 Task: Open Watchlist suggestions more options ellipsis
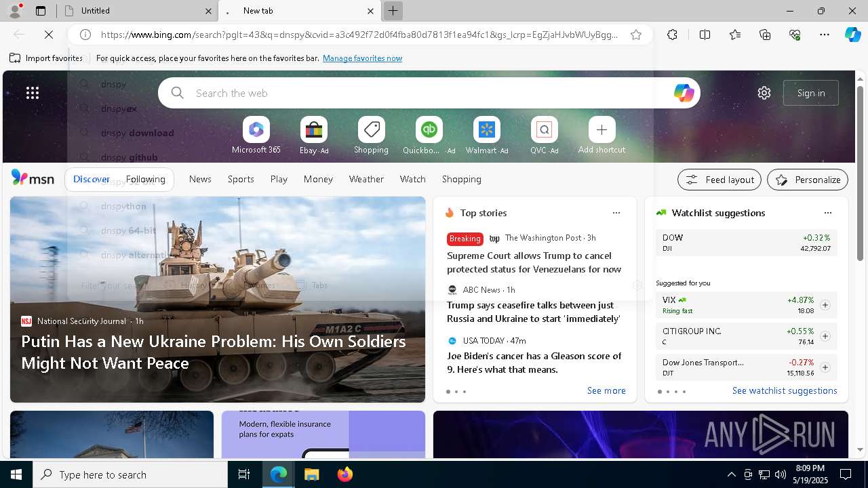tap(827, 213)
